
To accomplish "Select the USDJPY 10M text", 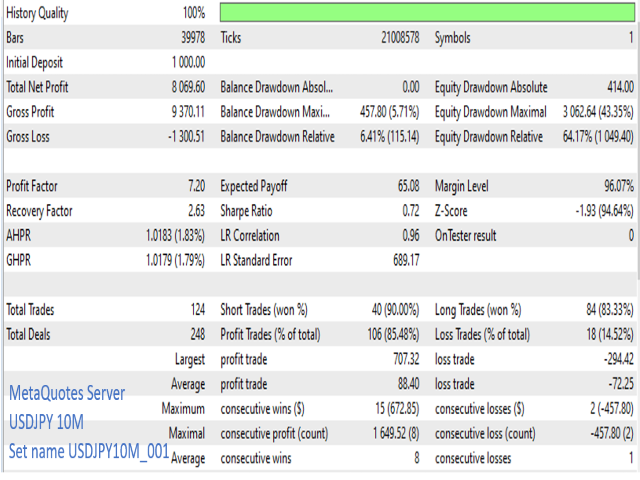I will [46, 422].
